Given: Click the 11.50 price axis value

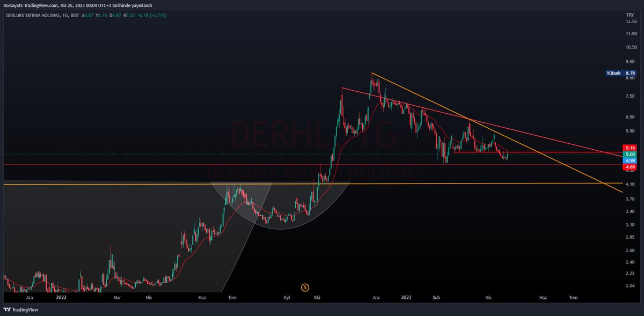Looking at the screenshot, I should pos(631,33).
